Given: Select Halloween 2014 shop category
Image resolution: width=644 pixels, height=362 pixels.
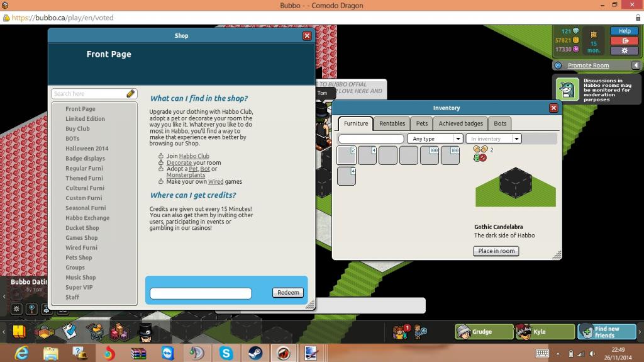Looking at the screenshot, I should [87, 149].
